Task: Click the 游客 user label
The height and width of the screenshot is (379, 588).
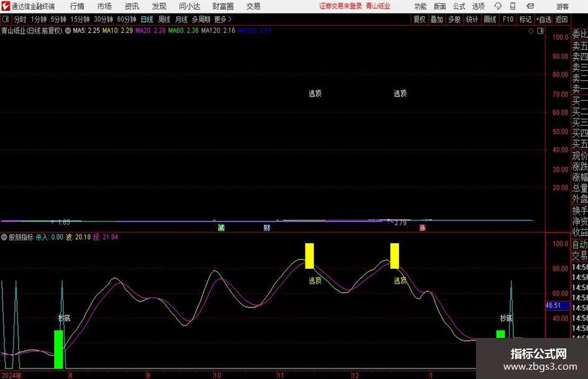Action: coord(562,6)
